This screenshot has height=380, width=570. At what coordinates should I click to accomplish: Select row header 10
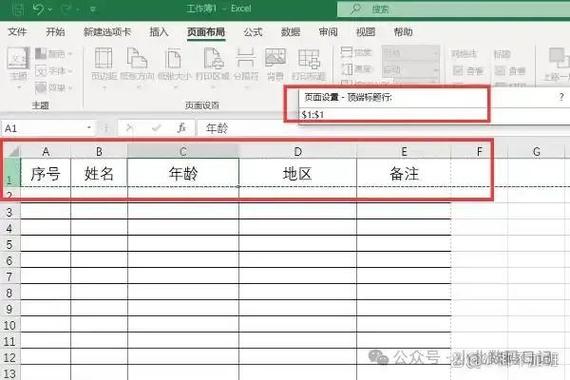point(10,325)
